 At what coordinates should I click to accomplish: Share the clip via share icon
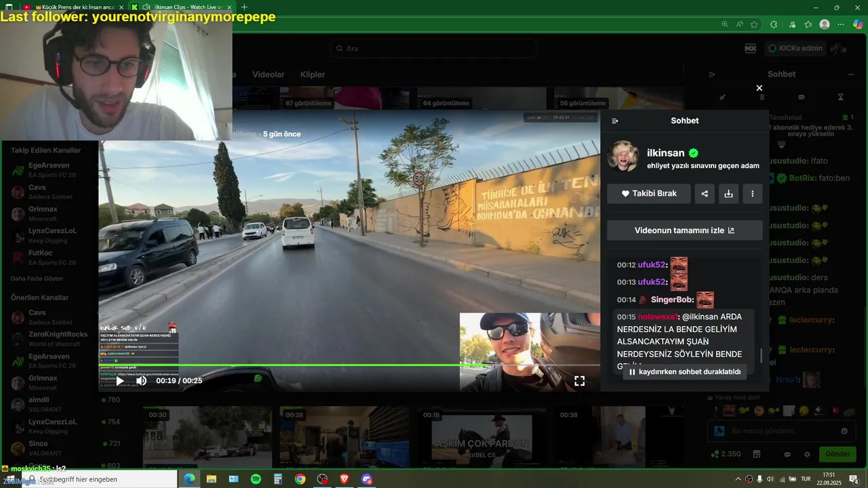(x=705, y=193)
